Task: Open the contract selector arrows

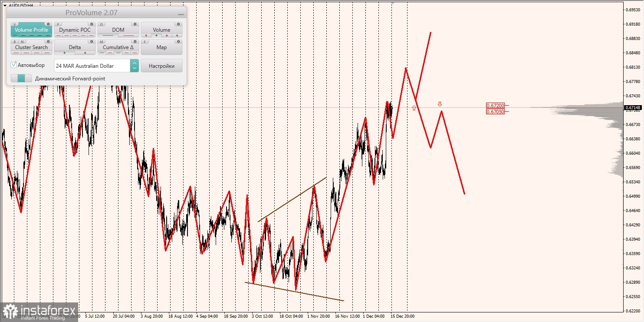Action: pos(134,66)
